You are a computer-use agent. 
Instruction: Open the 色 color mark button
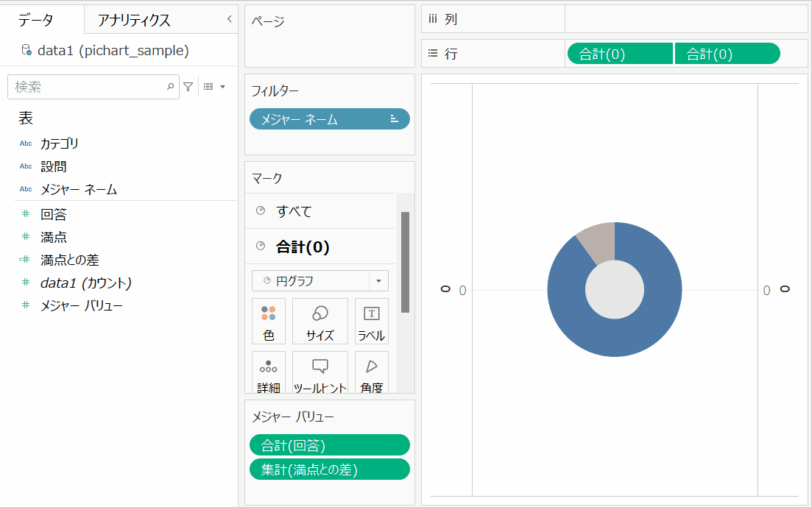point(268,321)
